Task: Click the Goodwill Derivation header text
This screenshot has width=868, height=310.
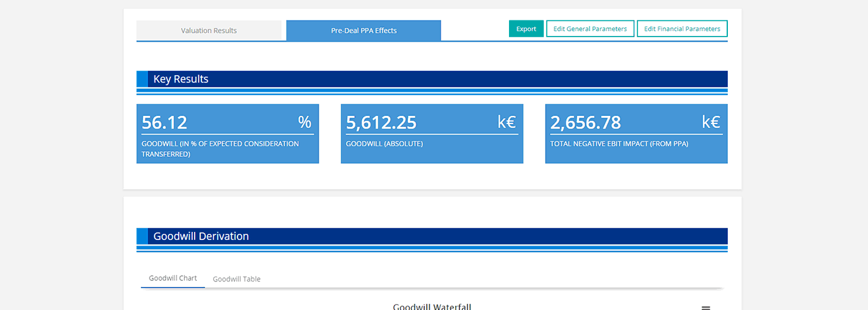Action: pos(201,236)
